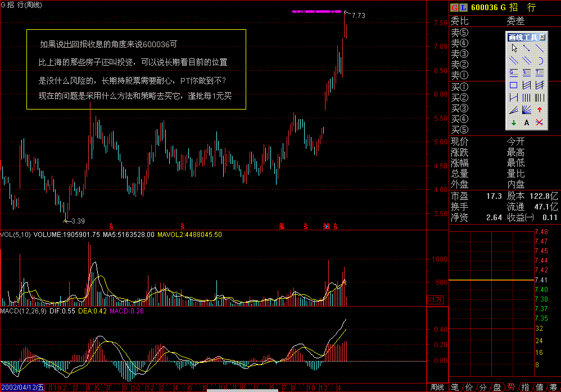Select the black-and-blue parallel lines tool
The image size is (561, 392).
point(514,61)
